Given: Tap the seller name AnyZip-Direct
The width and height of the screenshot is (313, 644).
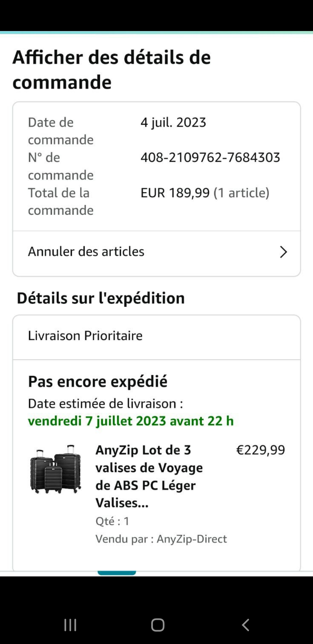Looking at the screenshot, I should point(192,539).
